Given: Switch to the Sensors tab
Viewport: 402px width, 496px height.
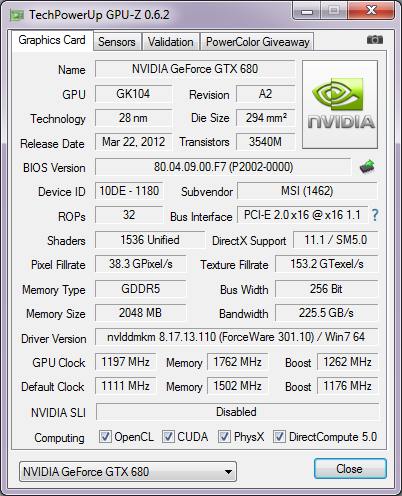Looking at the screenshot, I should coord(117,42).
